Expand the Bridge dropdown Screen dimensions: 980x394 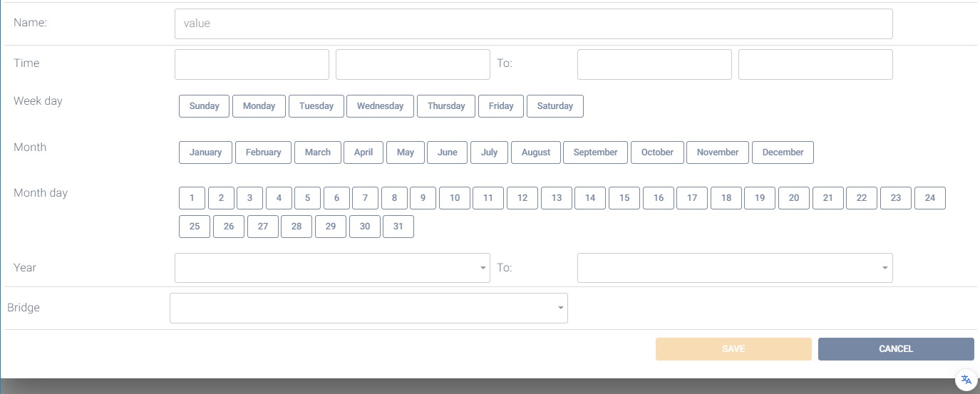(x=368, y=308)
